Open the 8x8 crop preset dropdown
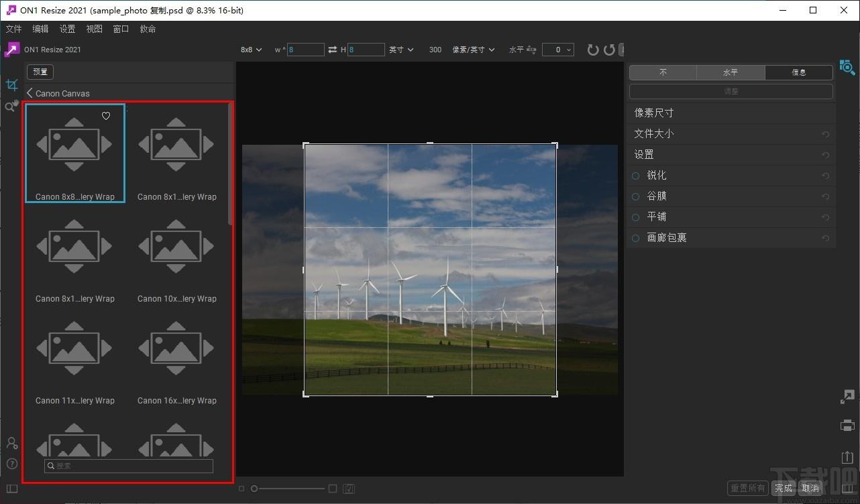This screenshot has height=504, width=860. 252,50
